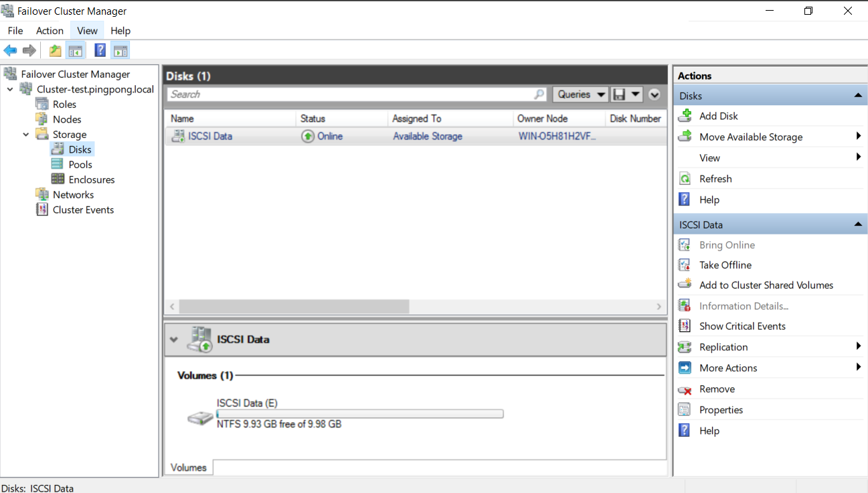The image size is (868, 493).
Task: Click Help under the Disks actions
Action: click(709, 200)
